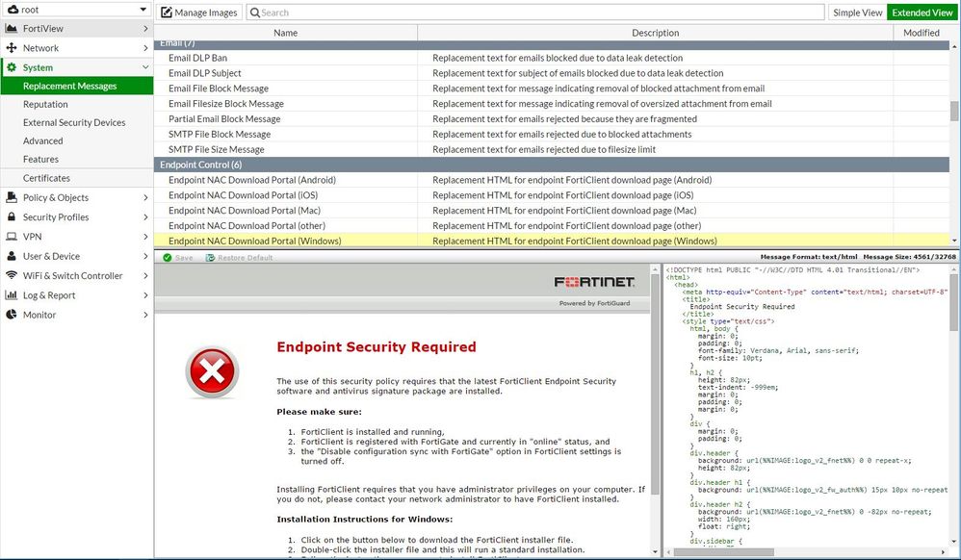This screenshot has height=560, width=961.
Task: Click the WiFi & Switch Controller icon
Action: [x=11, y=276]
